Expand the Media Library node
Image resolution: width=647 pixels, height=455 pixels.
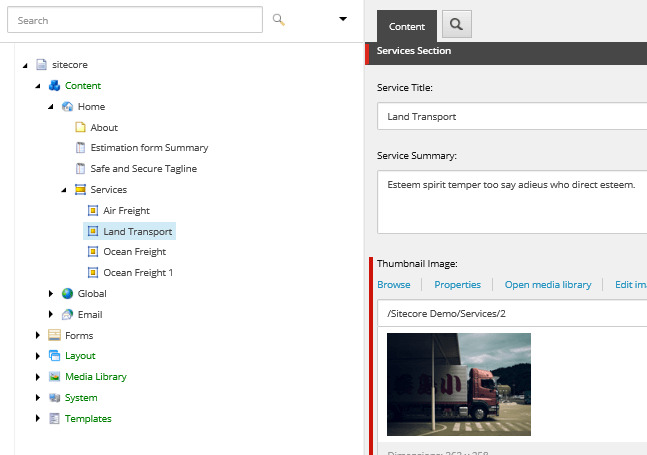39,377
